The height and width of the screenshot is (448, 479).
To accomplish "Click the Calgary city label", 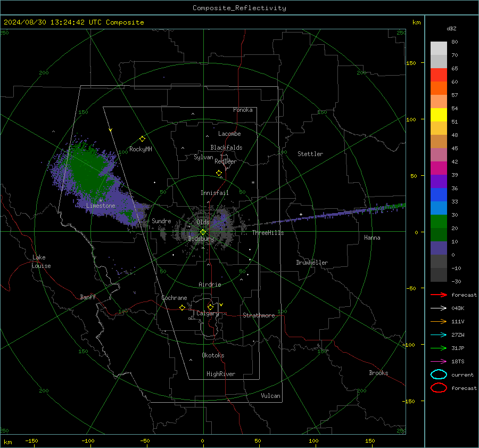I will tap(208, 313).
